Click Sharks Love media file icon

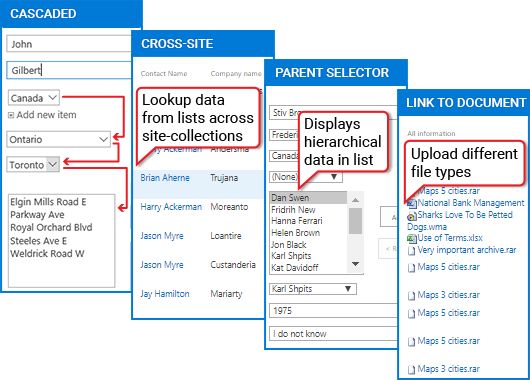[412, 216]
